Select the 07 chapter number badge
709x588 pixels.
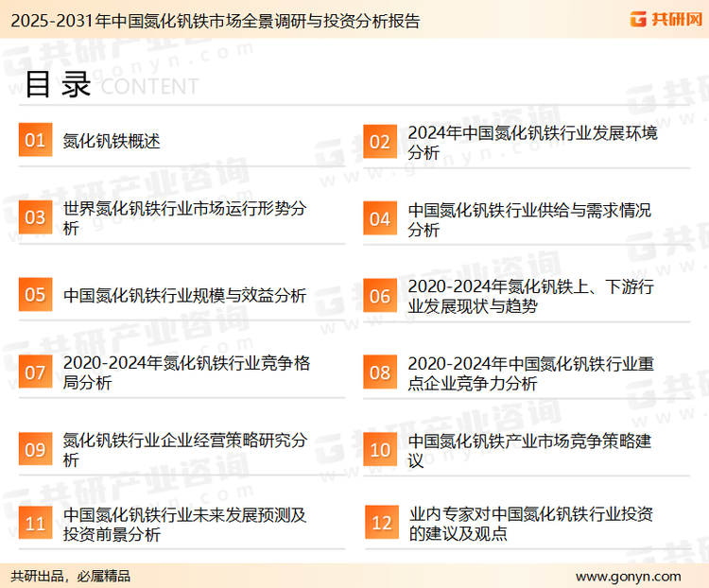click(x=35, y=372)
